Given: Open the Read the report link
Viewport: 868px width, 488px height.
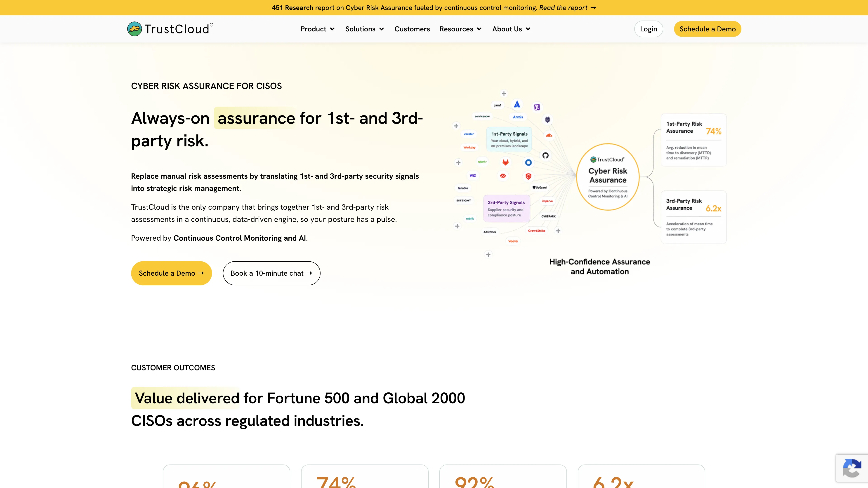Looking at the screenshot, I should (567, 8).
